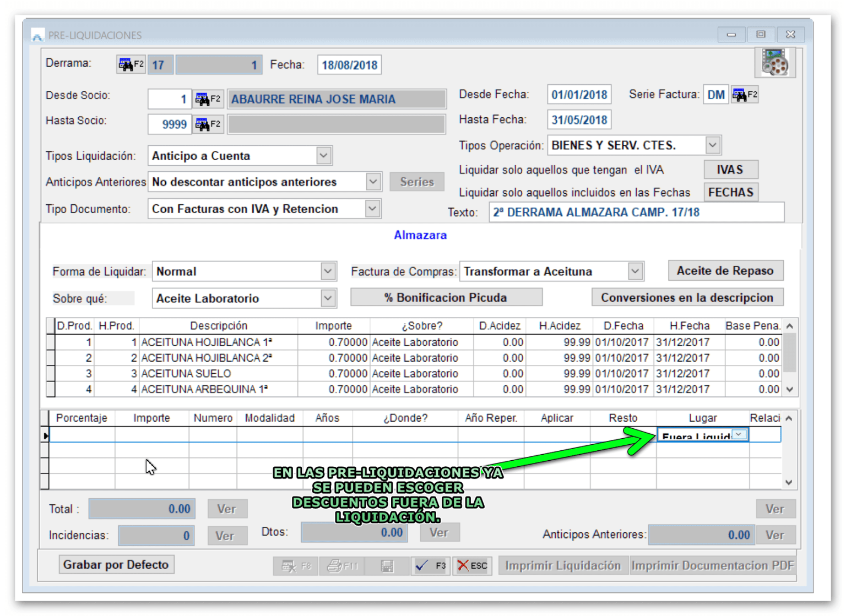This screenshot has height=616, width=846.
Task: Click the Grabar por Defecto button
Action: pos(116,565)
